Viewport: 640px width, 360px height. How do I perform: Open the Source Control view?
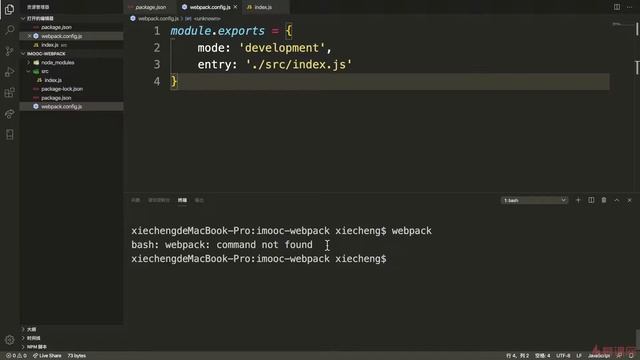click(9, 51)
